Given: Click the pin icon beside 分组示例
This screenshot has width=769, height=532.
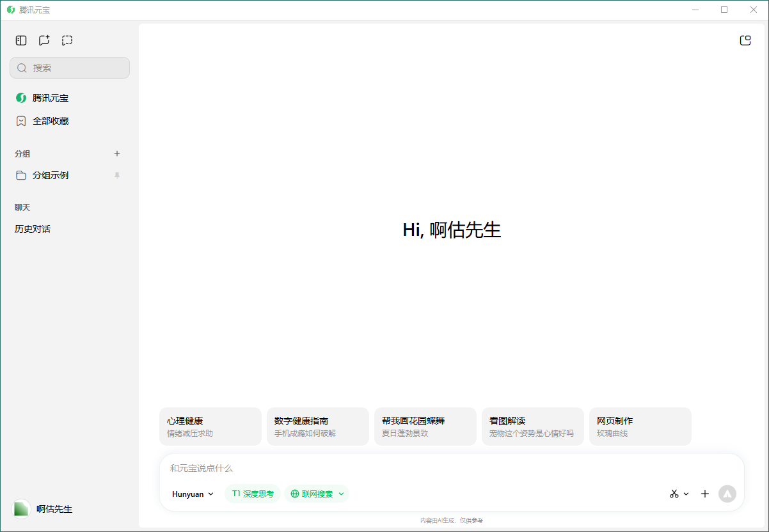Looking at the screenshot, I should [x=117, y=175].
